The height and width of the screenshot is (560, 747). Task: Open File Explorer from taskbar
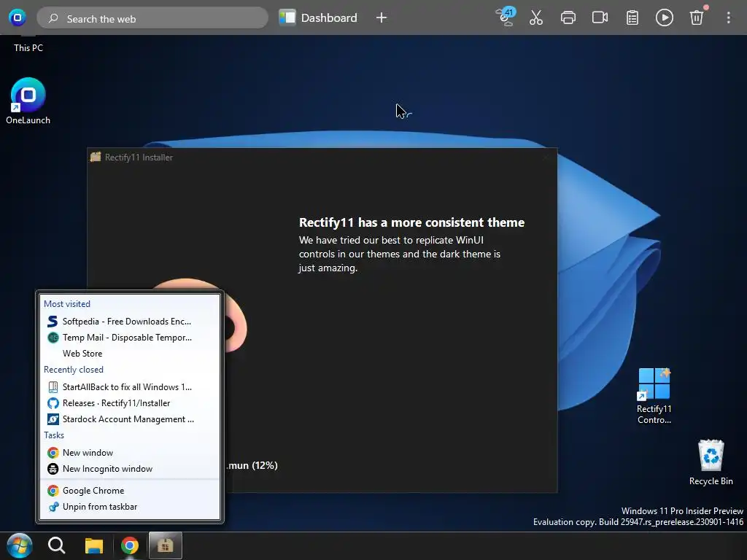[x=94, y=545]
